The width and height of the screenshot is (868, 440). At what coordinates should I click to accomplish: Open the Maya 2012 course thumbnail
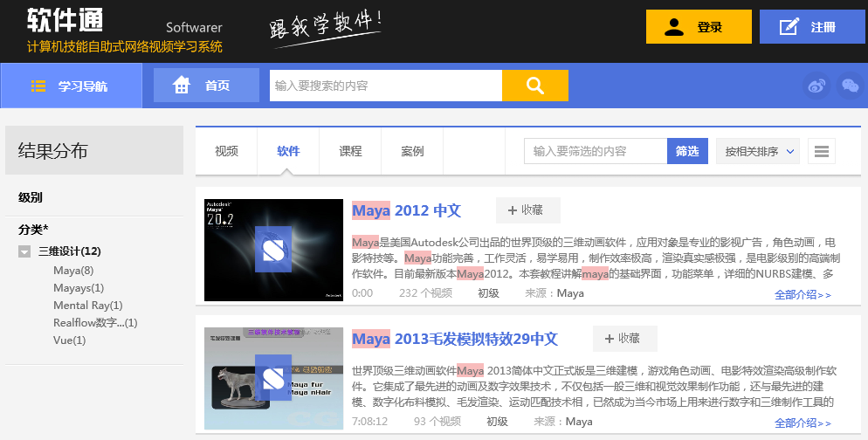(x=273, y=251)
